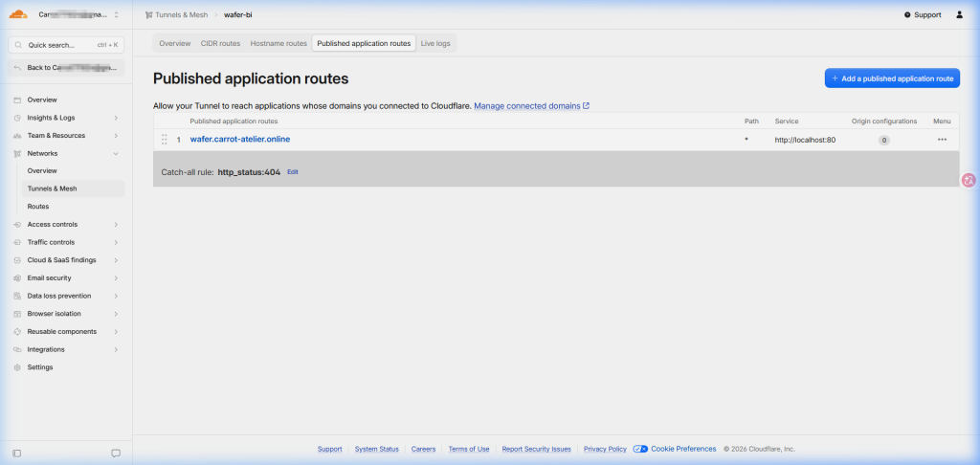Open Report Security Issues link
980x465 pixels.
click(536, 450)
